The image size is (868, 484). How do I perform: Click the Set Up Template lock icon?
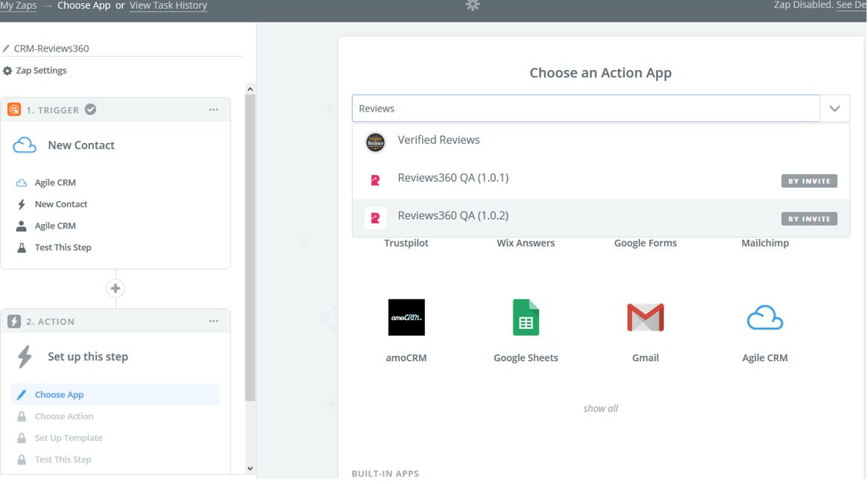tap(22, 438)
